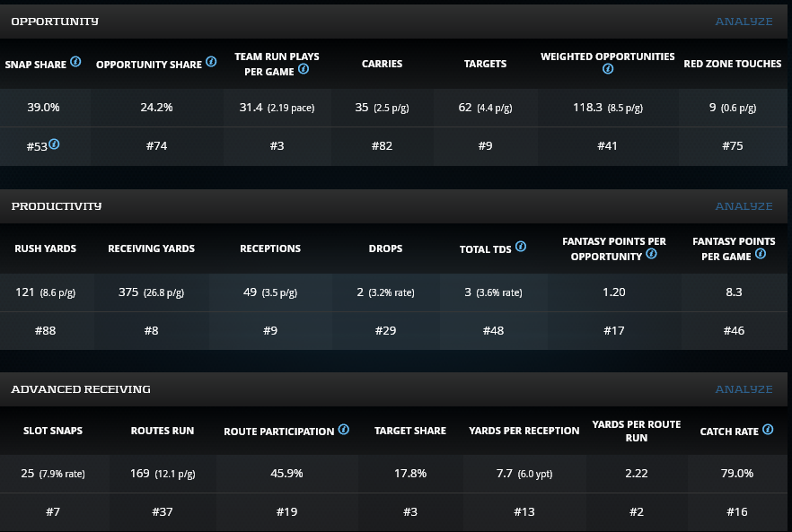This screenshot has height=532, width=792.
Task: Click the Receiving Yards column header
Action: point(151,249)
